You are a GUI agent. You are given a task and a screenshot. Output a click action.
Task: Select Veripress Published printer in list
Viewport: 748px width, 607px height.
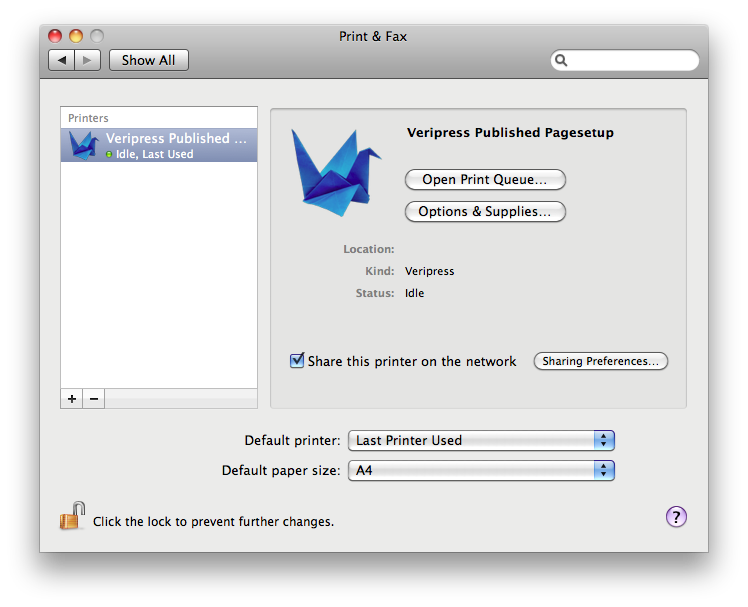(x=159, y=145)
